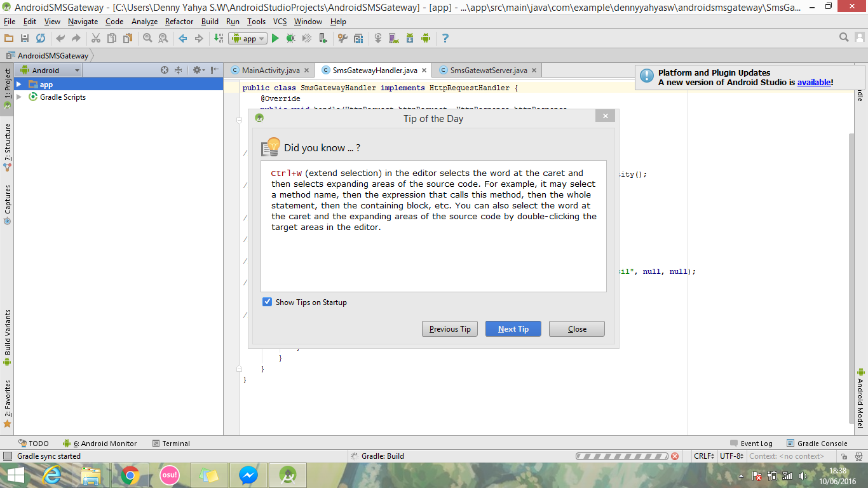Click the Redo arrow in toolbar
The width and height of the screenshot is (868, 488).
tap(76, 38)
